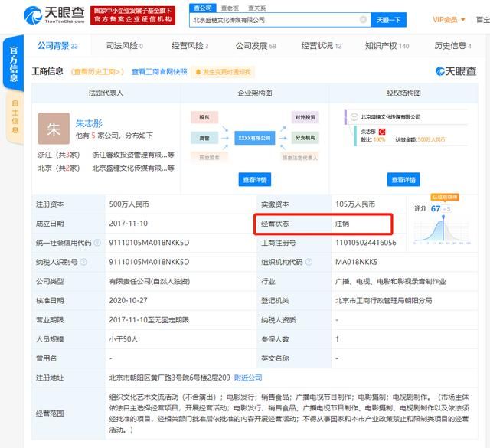The image size is (490, 448).
Task: Open the 浙江睿玫投资管理有限...等 company link
Action: point(133,155)
